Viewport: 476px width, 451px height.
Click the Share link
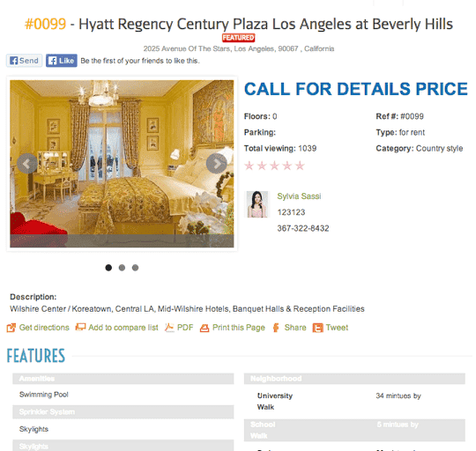pos(295,328)
